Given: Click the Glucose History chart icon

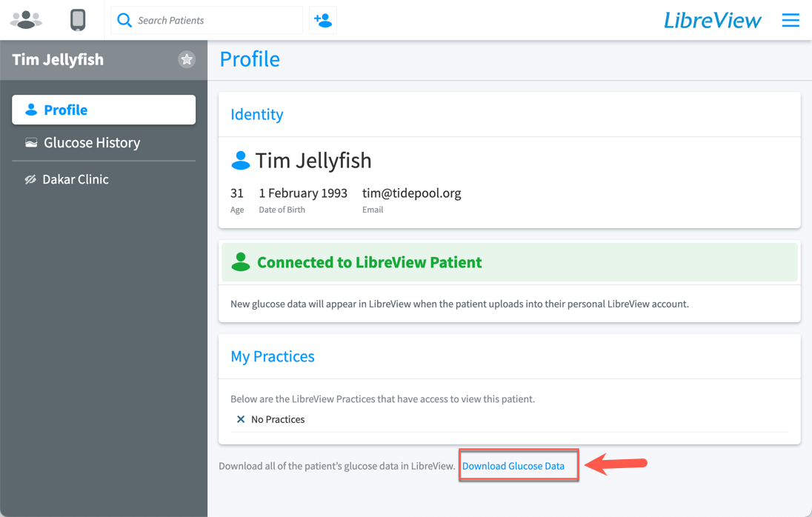Looking at the screenshot, I should pyautogui.click(x=31, y=143).
